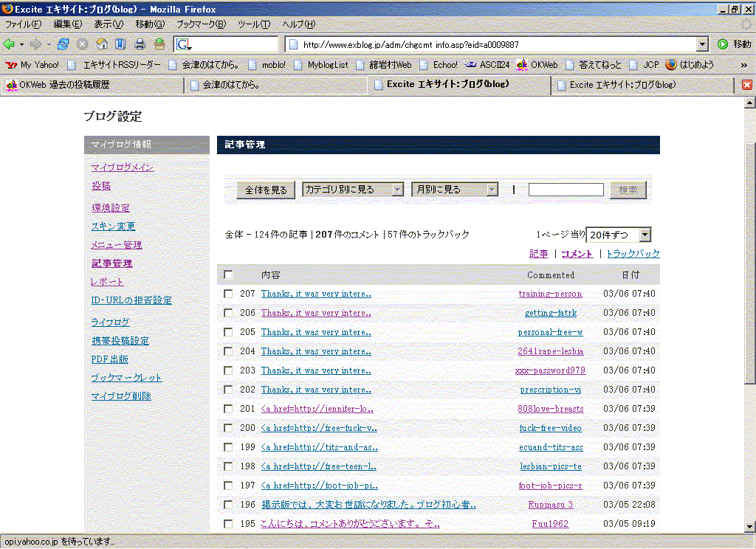The width and height of the screenshot is (756, 549).
Task: Check the box for comment 196
Action: tap(229, 505)
